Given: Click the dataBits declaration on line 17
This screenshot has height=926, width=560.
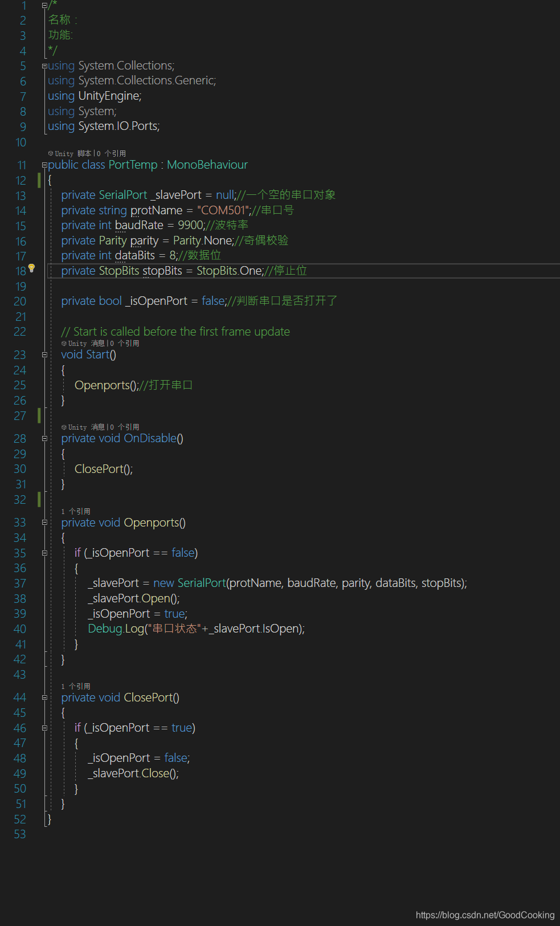Looking at the screenshot, I should 119,255.
